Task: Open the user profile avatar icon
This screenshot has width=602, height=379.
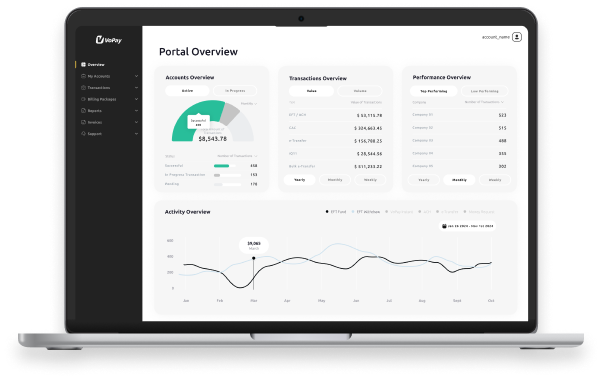Action: (x=517, y=37)
